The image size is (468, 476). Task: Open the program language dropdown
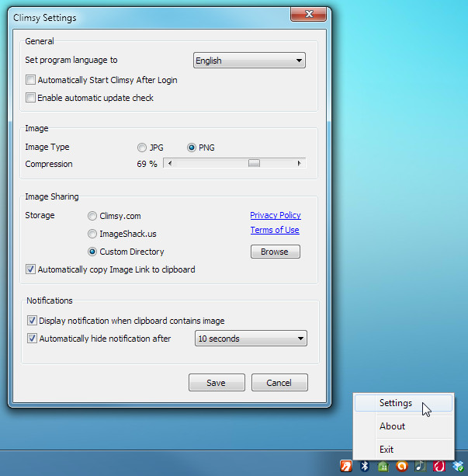(x=249, y=60)
